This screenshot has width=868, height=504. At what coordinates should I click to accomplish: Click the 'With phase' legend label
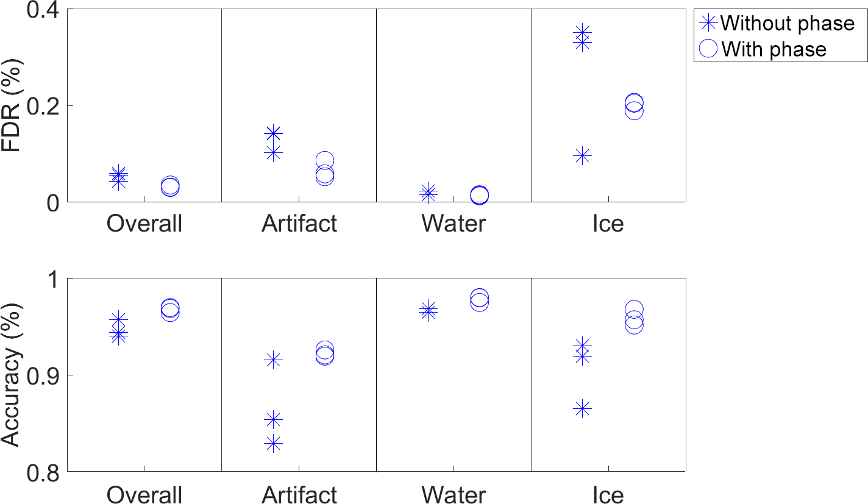774,48
